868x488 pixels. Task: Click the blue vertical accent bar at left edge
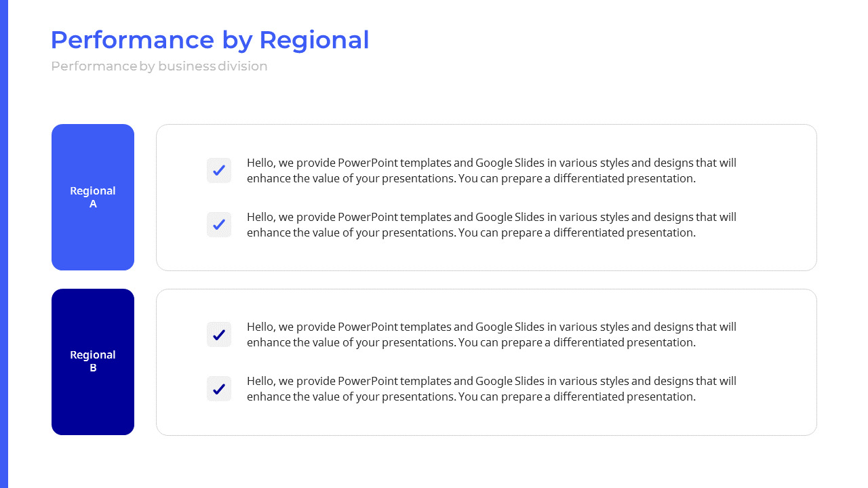(3, 244)
